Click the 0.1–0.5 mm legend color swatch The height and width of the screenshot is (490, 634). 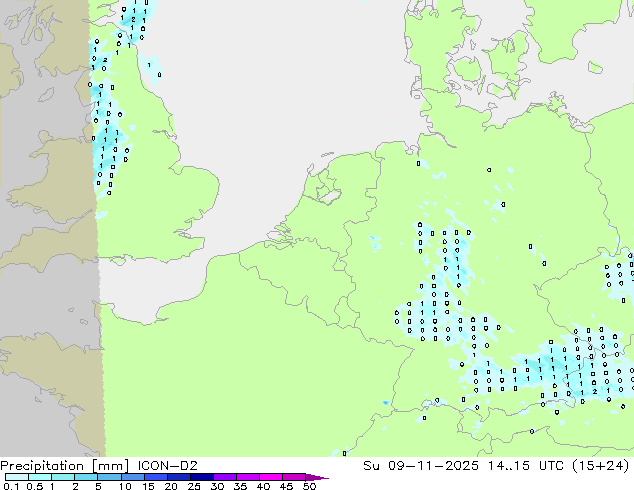17,477
